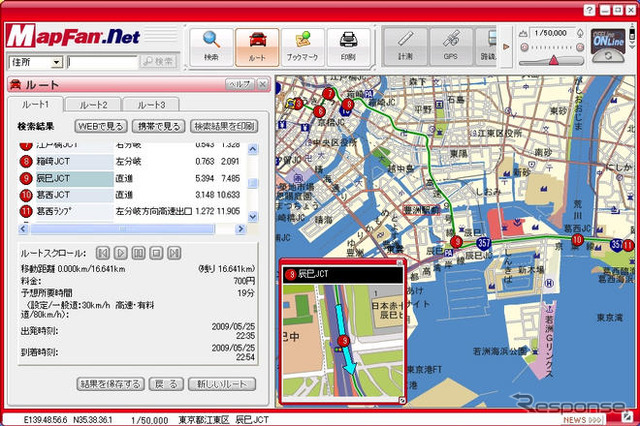
Task: Click the WEBで見る button
Action: [101, 126]
